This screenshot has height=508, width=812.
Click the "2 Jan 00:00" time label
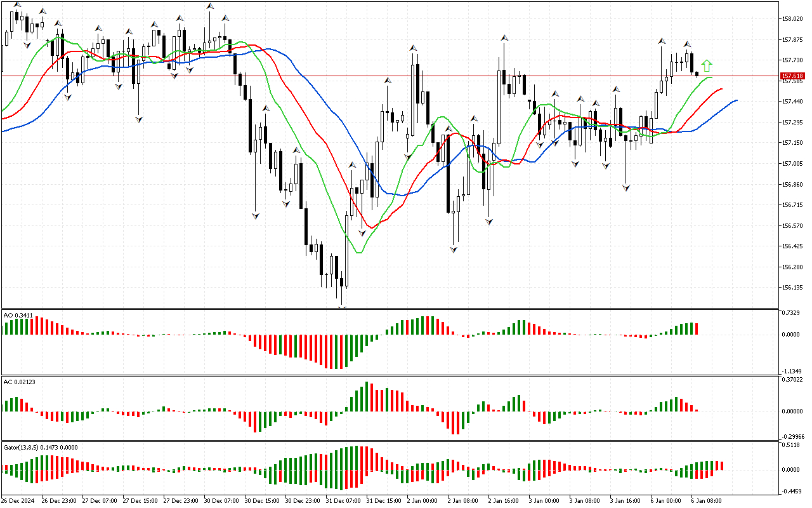422,501
